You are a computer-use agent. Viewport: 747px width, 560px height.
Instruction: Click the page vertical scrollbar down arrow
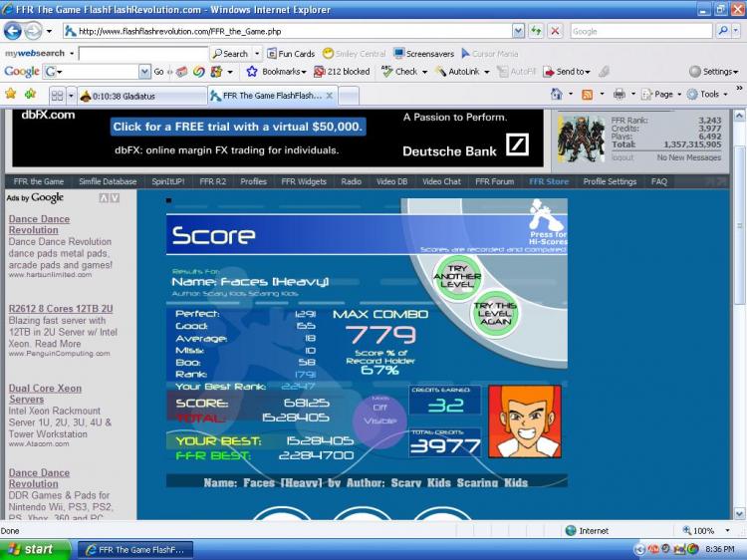pyautogui.click(x=739, y=514)
